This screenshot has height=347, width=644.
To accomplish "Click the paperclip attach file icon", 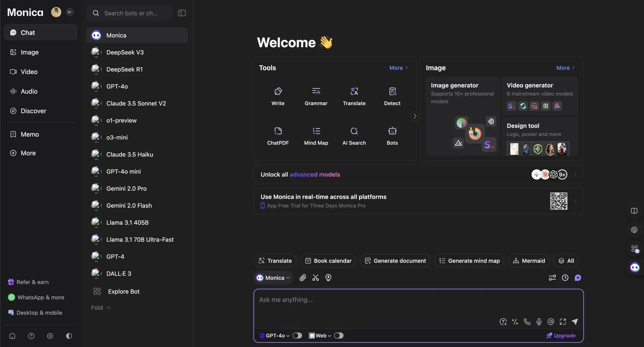I will 303,278.
